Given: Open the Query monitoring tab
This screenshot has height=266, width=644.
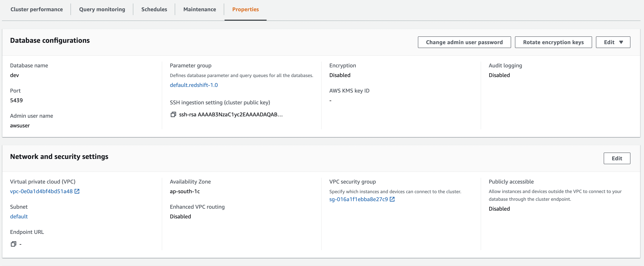Looking at the screenshot, I should [x=102, y=9].
